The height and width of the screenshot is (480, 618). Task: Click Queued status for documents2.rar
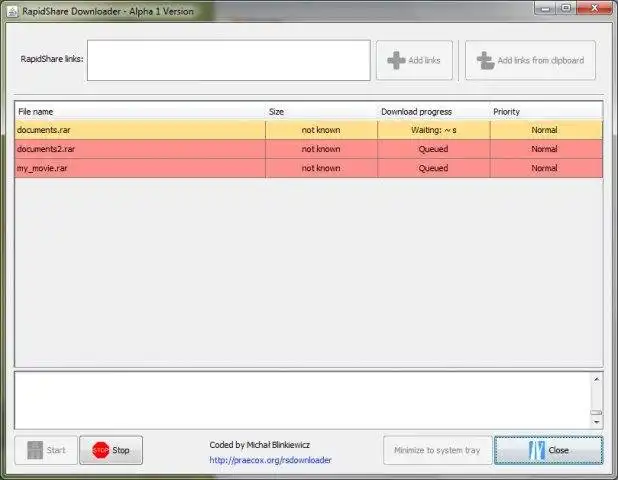(x=434, y=149)
